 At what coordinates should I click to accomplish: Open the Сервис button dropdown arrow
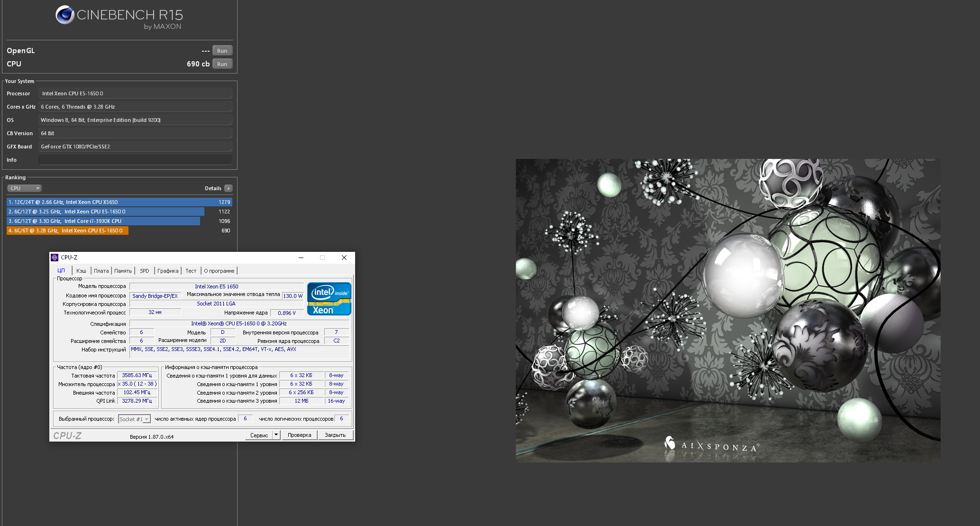[x=276, y=435]
